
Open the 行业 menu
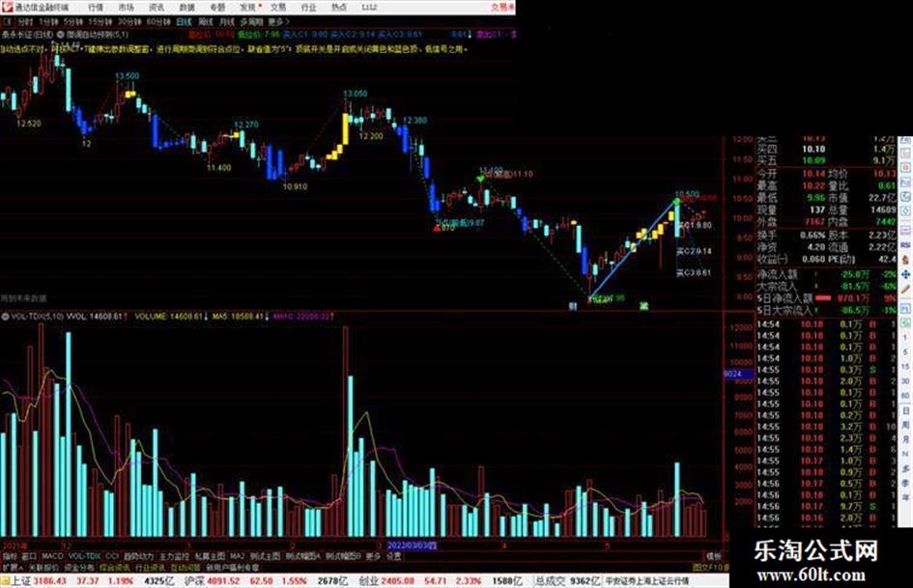(x=308, y=8)
